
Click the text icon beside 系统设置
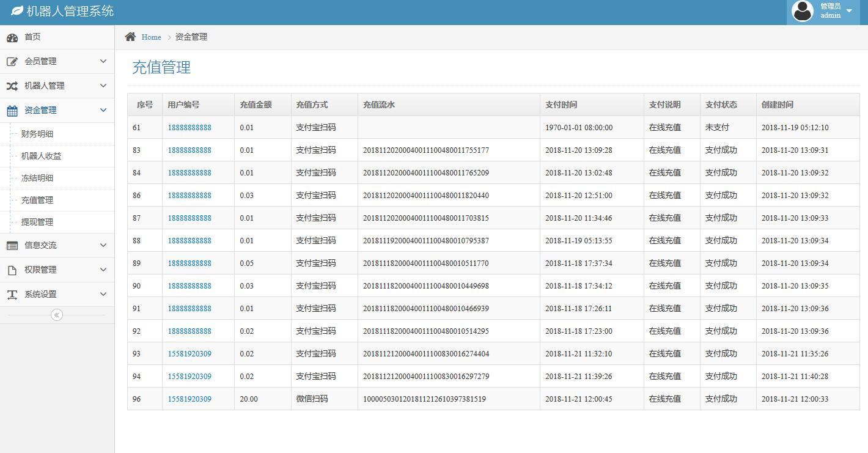[12, 295]
